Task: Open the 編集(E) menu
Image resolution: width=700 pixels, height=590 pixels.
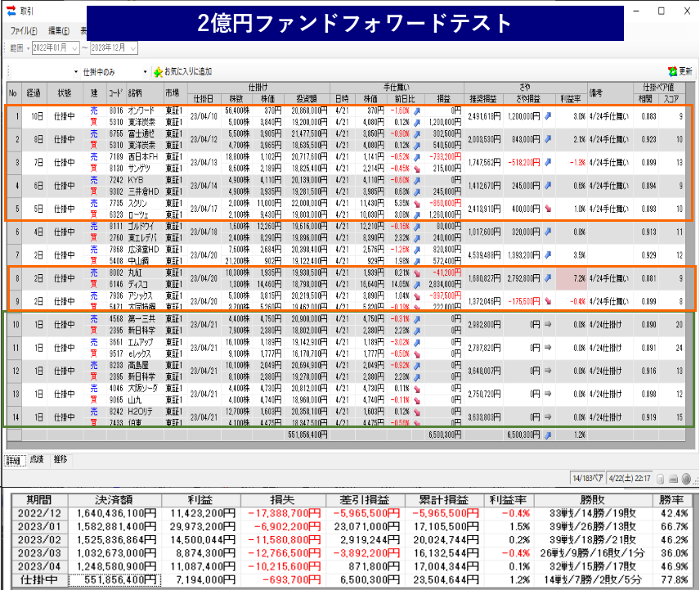Action: point(59,30)
